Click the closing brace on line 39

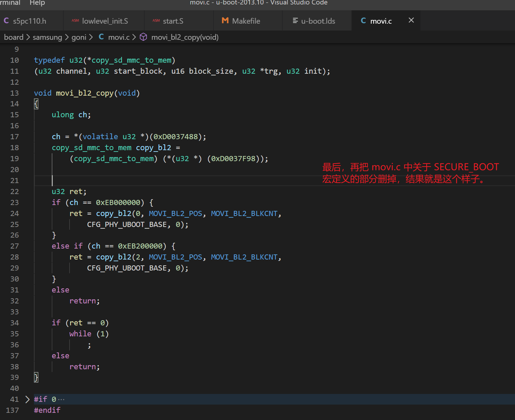(x=36, y=377)
